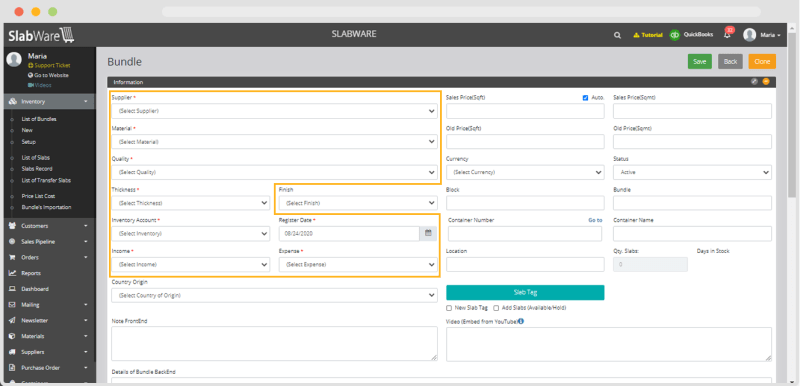Click the Orders cart icon
The width and height of the screenshot is (800, 386).
13,258
